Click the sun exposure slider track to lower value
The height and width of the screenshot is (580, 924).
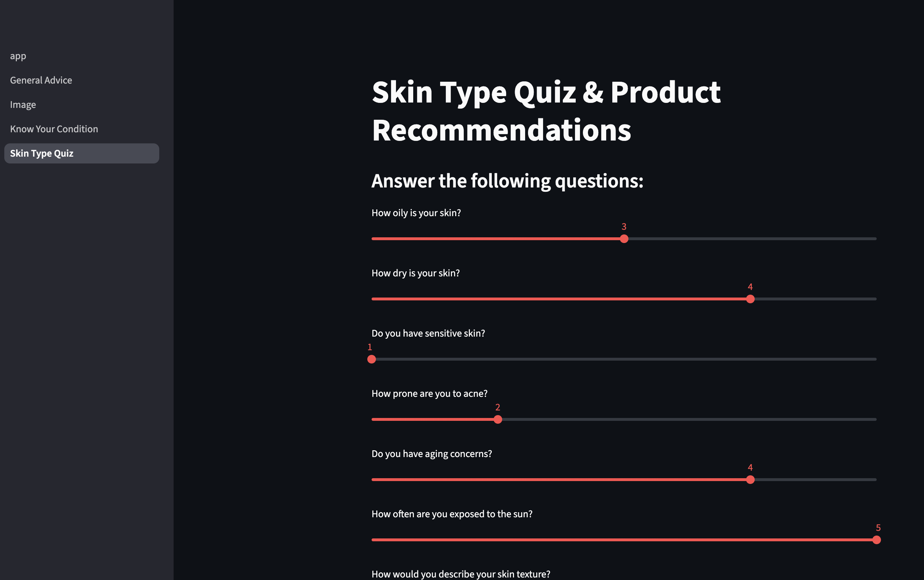pyautogui.click(x=614, y=540)
